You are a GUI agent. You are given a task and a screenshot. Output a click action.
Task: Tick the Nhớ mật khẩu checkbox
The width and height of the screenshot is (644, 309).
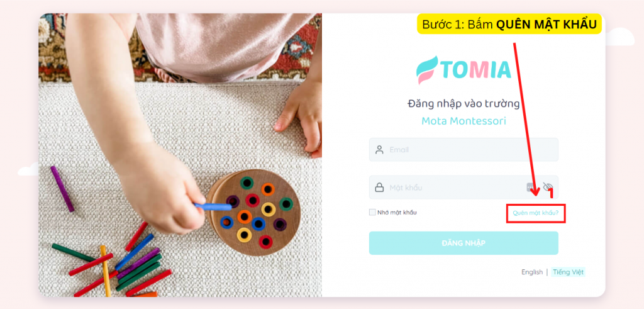tap(372, 213)
